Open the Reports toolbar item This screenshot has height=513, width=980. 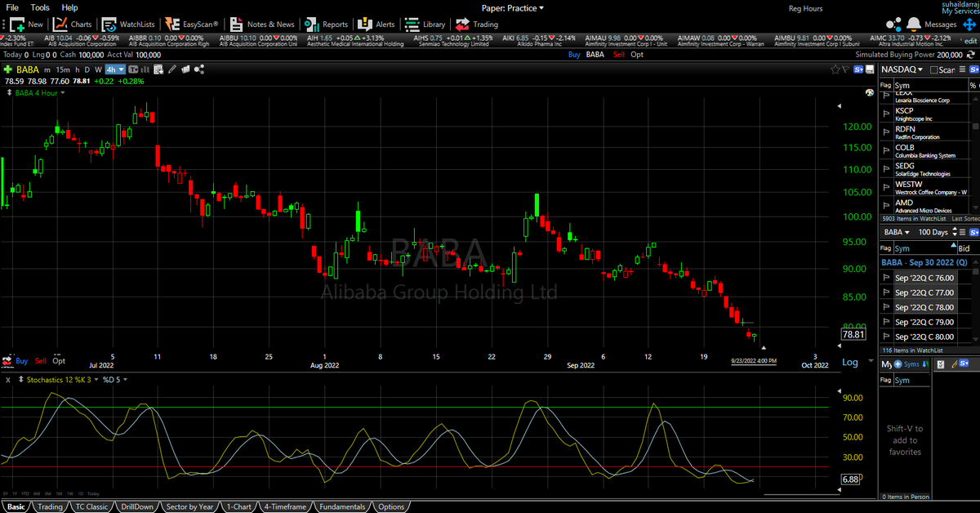(325, 24)
